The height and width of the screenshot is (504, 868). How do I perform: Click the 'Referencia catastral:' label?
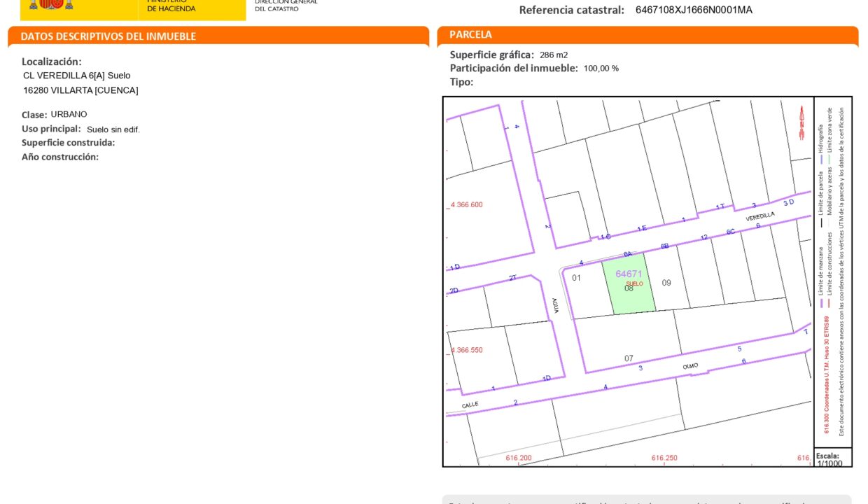pos(571,10)
